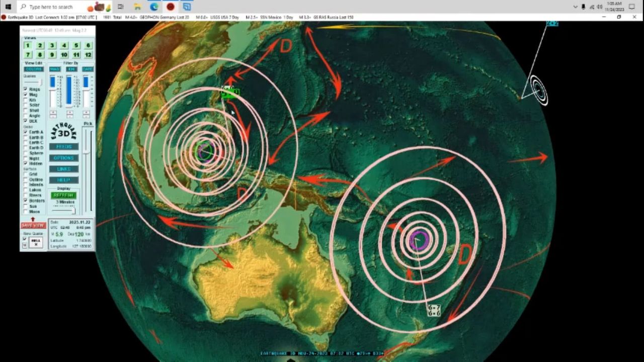Viewport: 644px width, 362px height.
Task: Disable the Rings checkbox
Action: (26, 89)
